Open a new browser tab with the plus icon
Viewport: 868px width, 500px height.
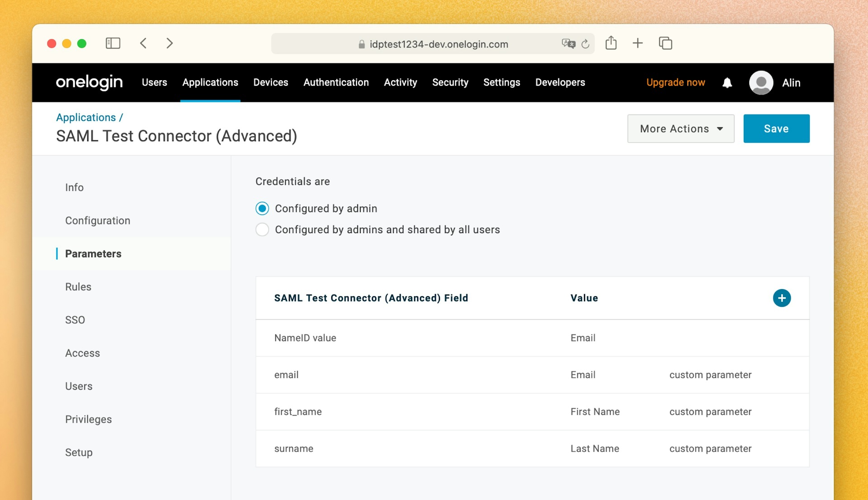coord(638,43)
